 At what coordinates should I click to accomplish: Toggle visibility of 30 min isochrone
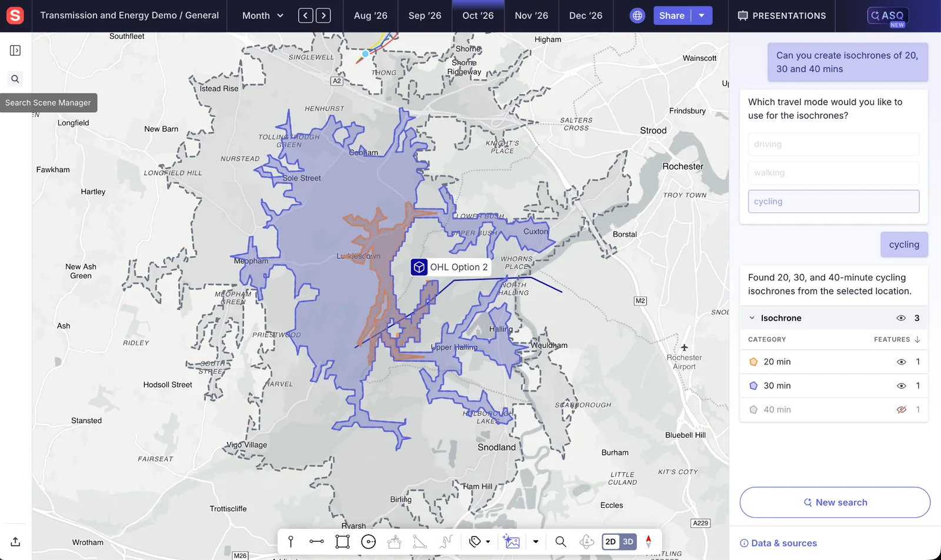point(901,386)
